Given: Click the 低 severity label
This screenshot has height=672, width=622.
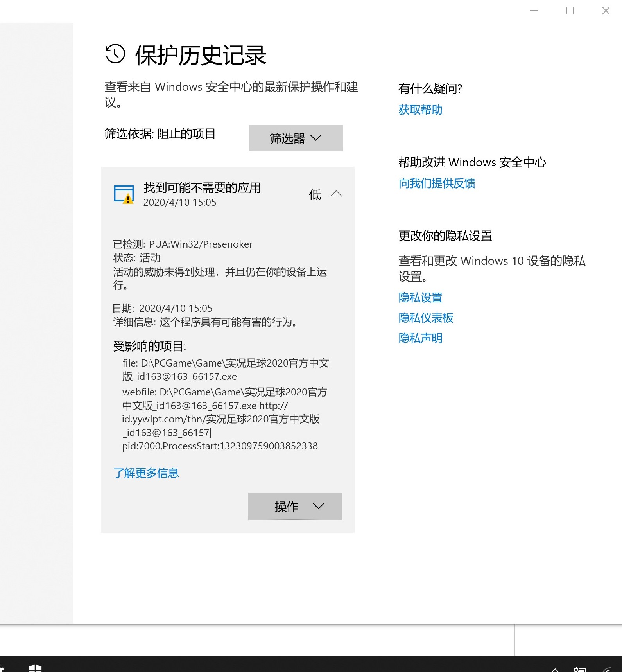Looking at the screenshot, I should pyautogui.click(x=315, y=194).
